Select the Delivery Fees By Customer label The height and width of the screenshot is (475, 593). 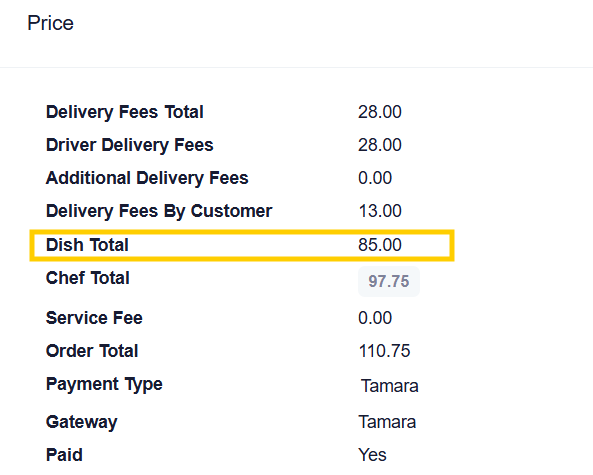pyautogui.click(x=159, y=211)
